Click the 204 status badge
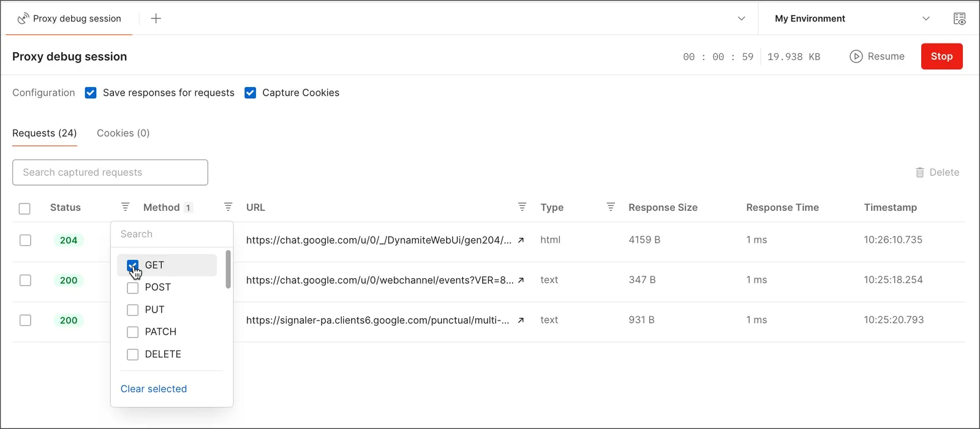 [x=69, y=240]
